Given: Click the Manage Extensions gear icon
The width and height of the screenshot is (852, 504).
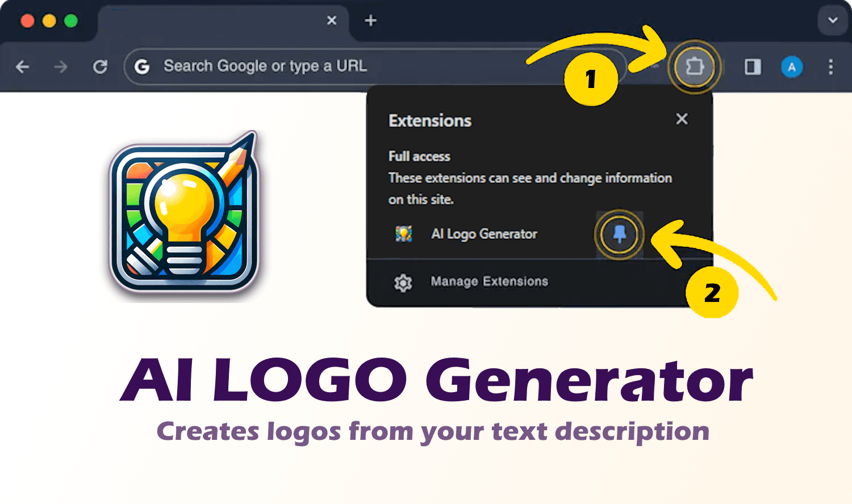Looking at the screenshot, I should click(403, 283).
